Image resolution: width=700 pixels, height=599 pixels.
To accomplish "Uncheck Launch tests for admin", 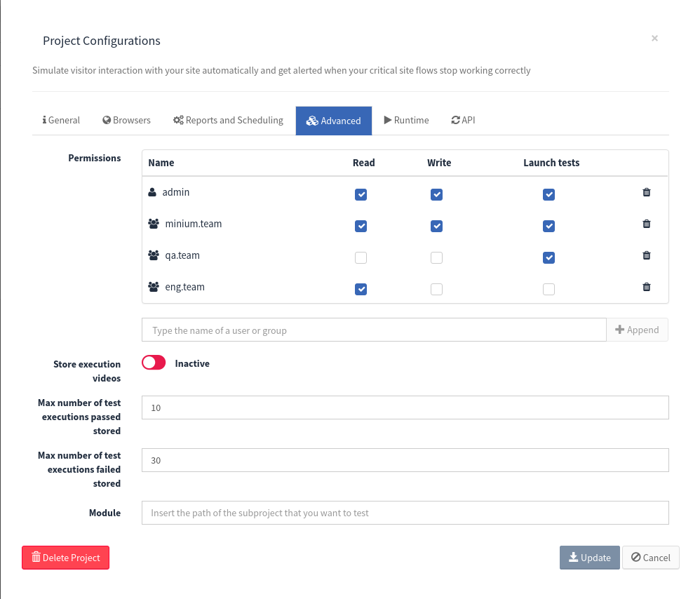I will pyautogui.click(x=548, y=194).
